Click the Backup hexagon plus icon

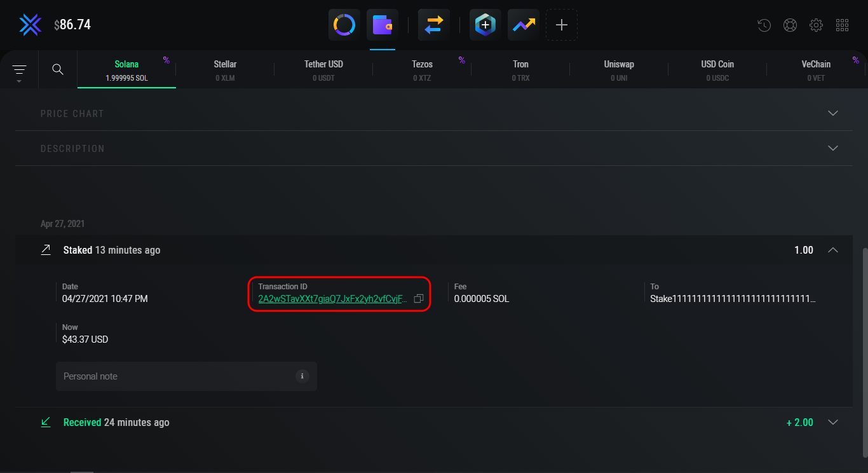485,25
